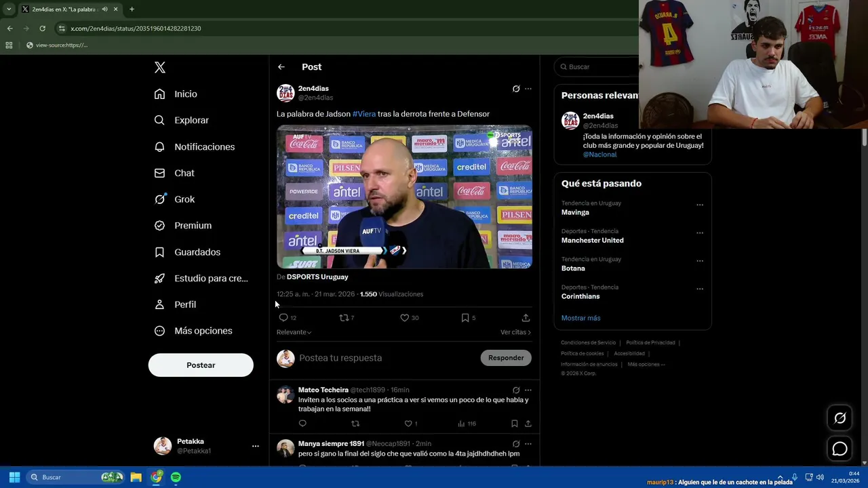This screenshot has width=868, height=488.
Task: Click the back arrow next to Post
Action: 281,67
